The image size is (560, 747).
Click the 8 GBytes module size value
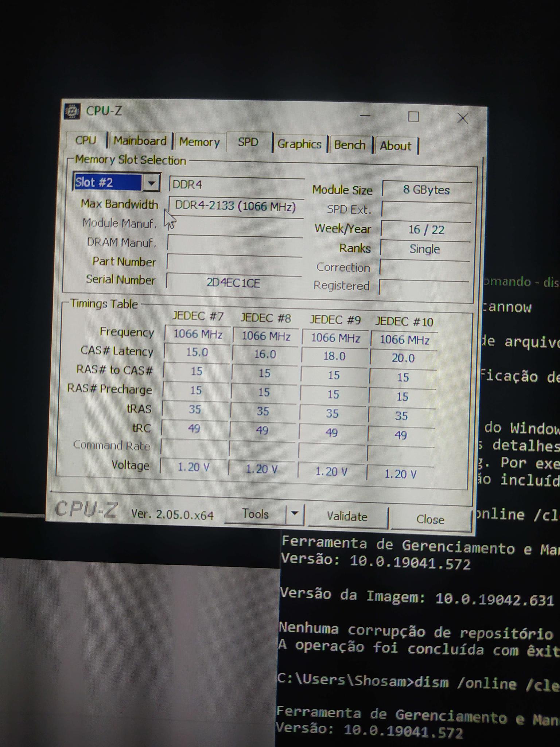[x=427, y=190]
